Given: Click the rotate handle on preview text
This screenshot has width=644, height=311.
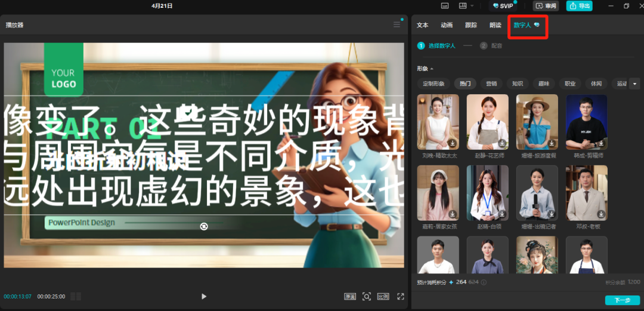Looking at the screenshot, I should (204, 226).
